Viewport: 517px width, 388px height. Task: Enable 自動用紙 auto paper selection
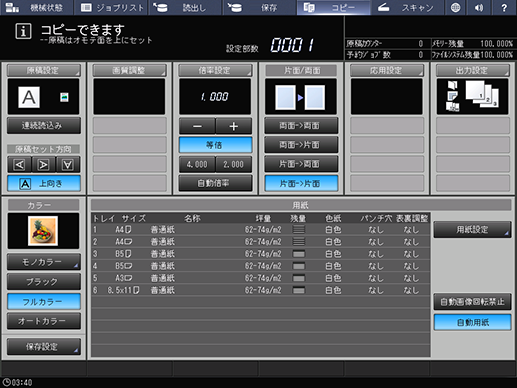pyautogui.click(x=472, y=322)
